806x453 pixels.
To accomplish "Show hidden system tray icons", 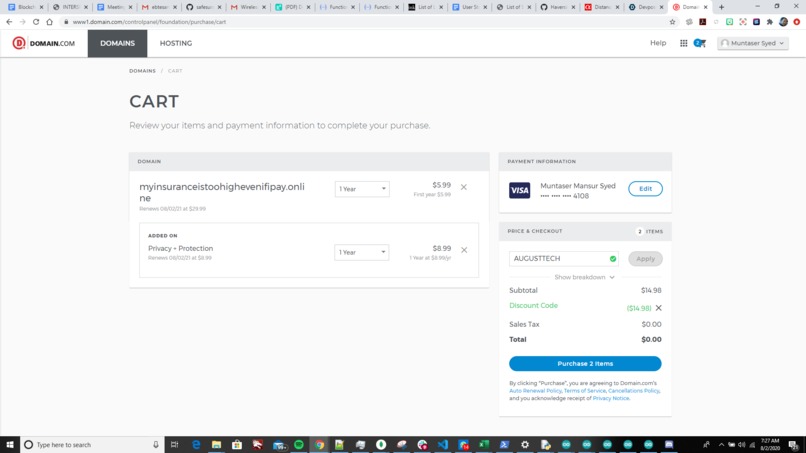I will (x=721, y=444).
